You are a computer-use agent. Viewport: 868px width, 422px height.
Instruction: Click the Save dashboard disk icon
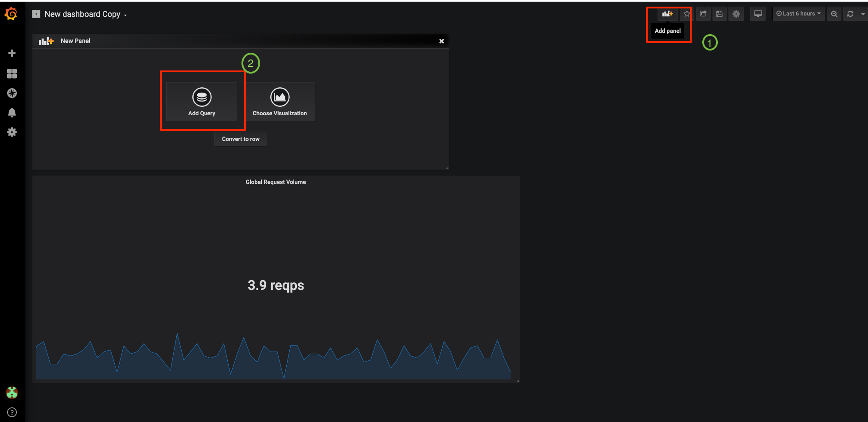720,14
